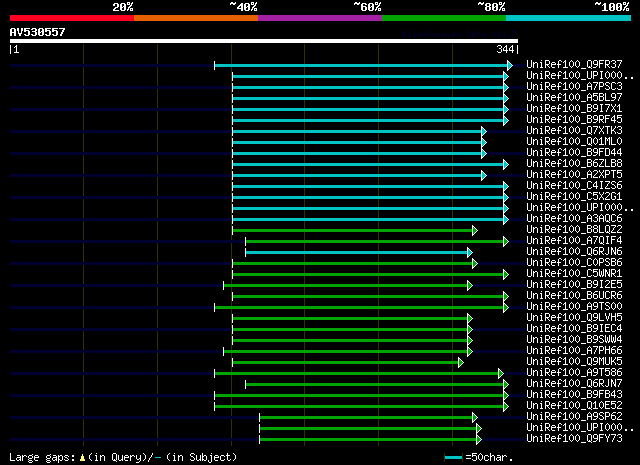Viewport: 640px width, 465px height.
Task: Click hit label UniRef100_A7PH66
Action: point(574,350)
